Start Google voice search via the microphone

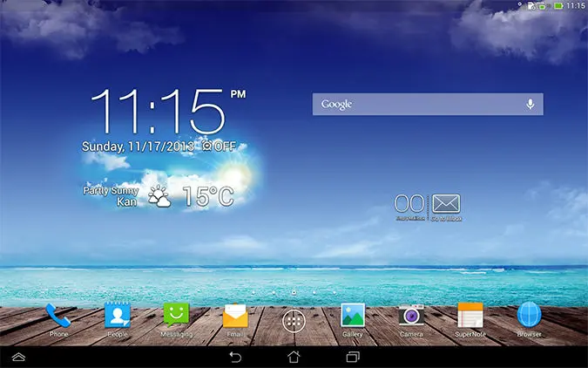(530, 104)
